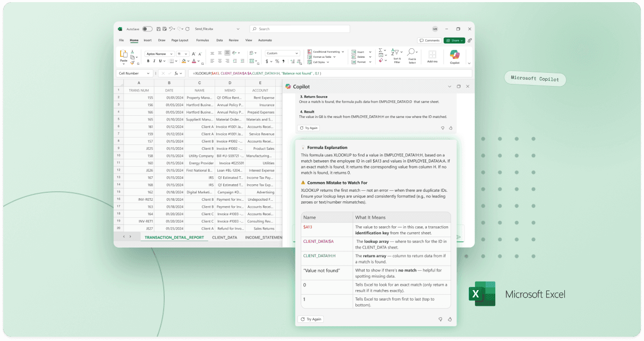
Task: Click the Orientation text angle icon
Action: pyautogui.click(x=234, y=53)
